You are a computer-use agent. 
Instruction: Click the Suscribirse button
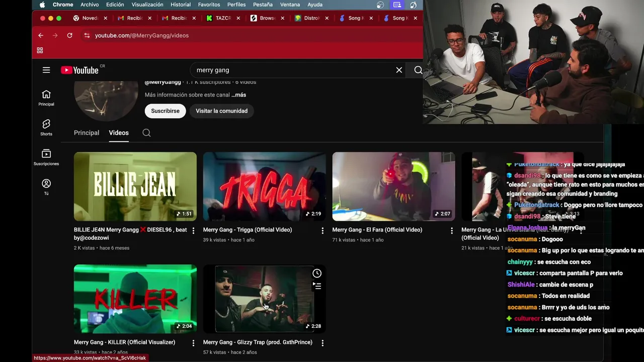(x=165, y=111)
